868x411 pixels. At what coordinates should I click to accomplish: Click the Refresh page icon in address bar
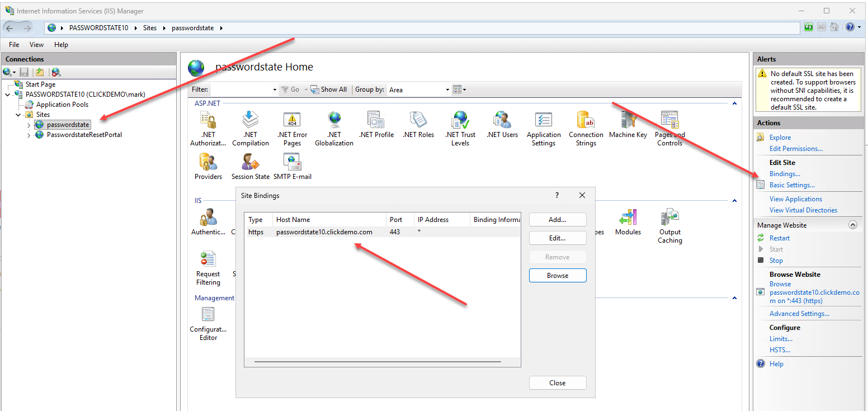point(809,27)
